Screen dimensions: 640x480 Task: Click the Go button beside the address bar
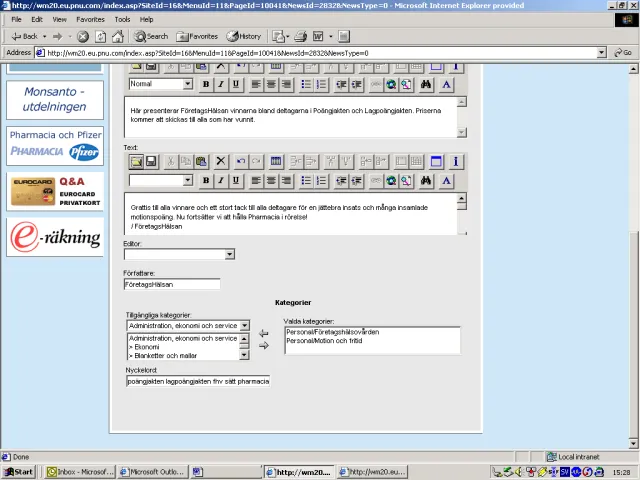click(x=623, y=53)
